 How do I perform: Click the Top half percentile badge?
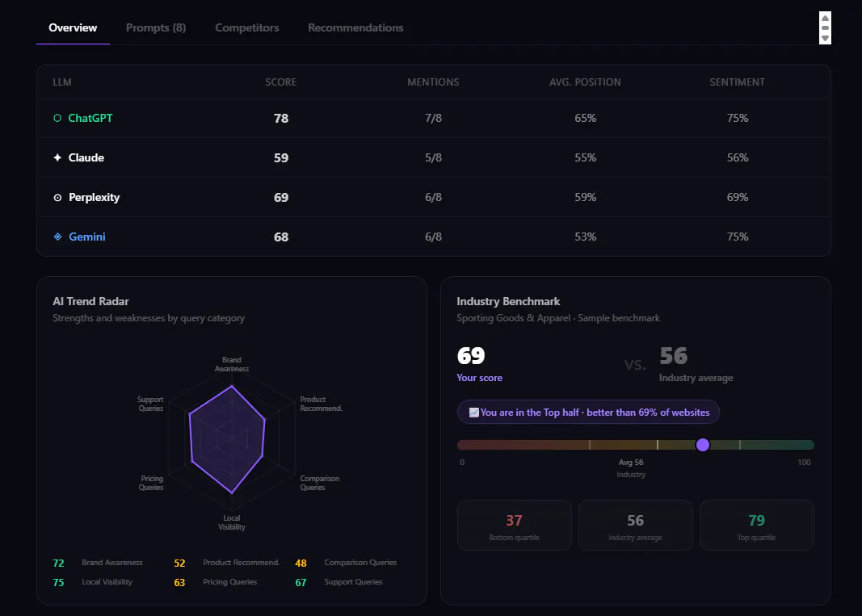[588, 412]
